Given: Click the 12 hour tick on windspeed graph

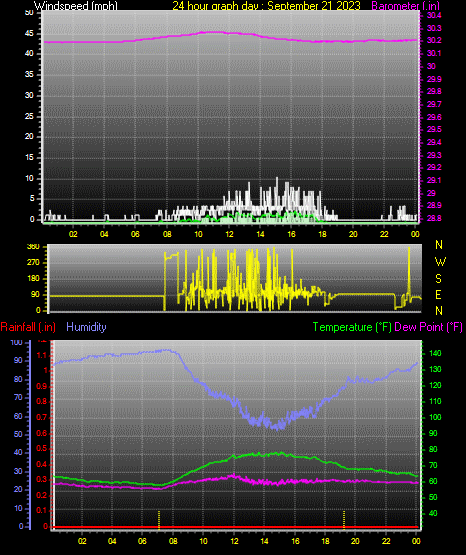Looking at the screenshot, I should (229, 234).
